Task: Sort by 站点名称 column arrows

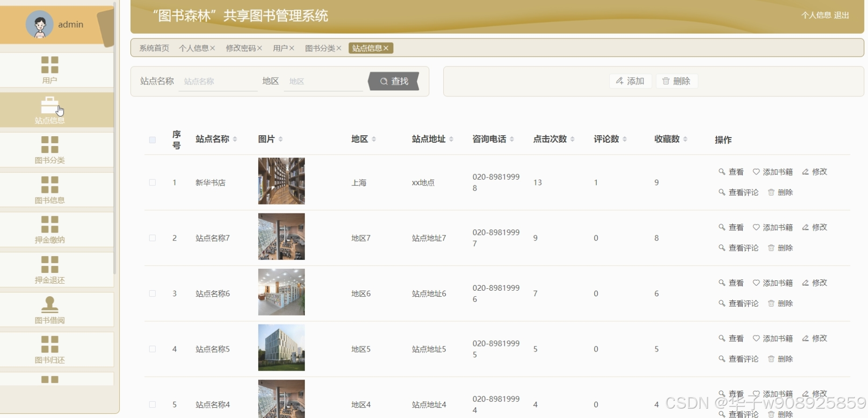Action: 235,139
